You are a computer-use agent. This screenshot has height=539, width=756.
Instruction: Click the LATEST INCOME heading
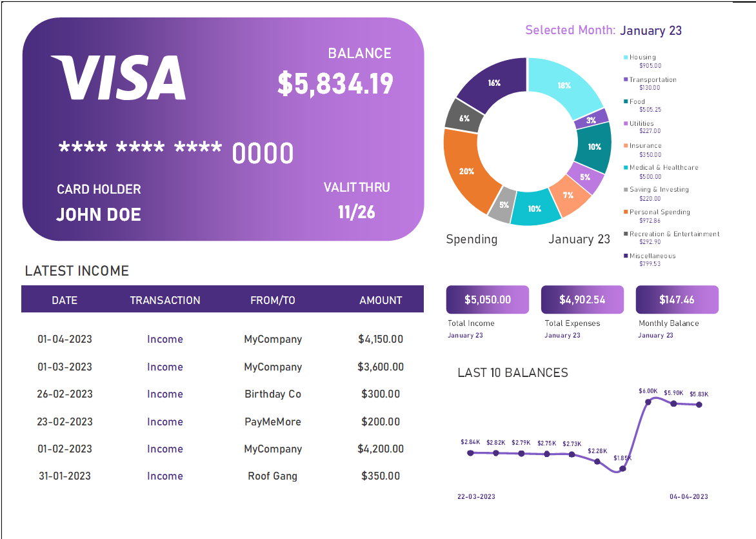coord(77,270)
